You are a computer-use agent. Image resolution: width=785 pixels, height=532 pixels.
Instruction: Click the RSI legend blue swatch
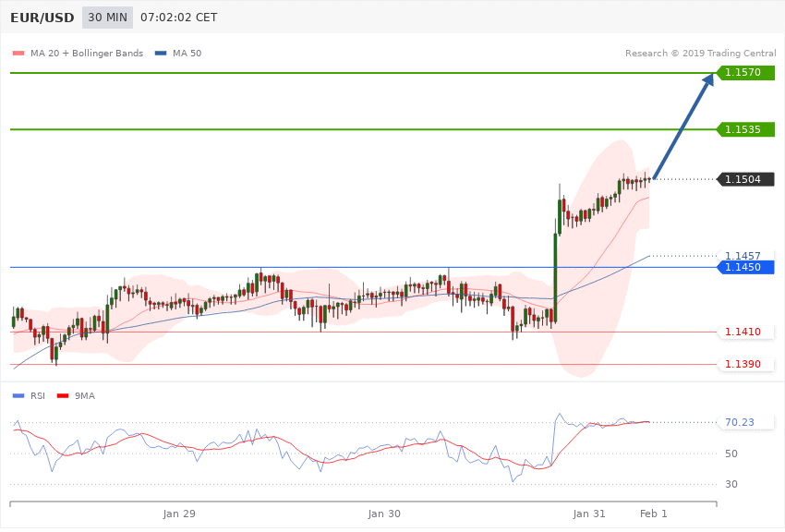tap(18, 396)
